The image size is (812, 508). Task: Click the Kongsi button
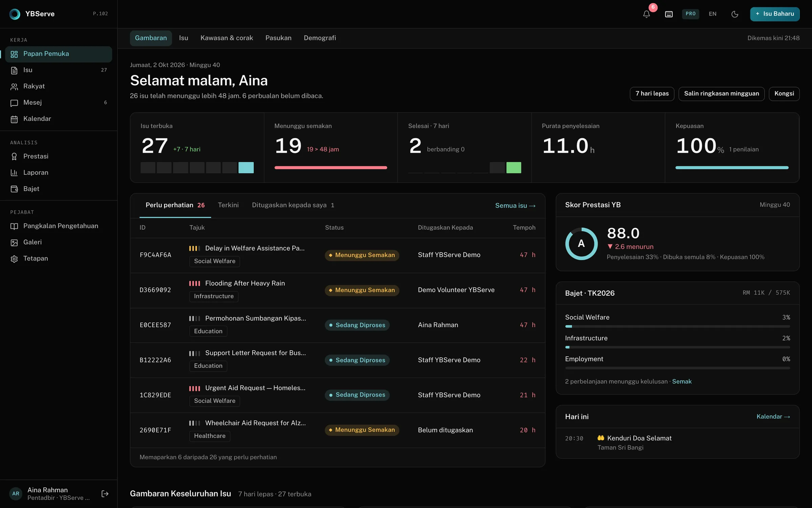[784, 94]
